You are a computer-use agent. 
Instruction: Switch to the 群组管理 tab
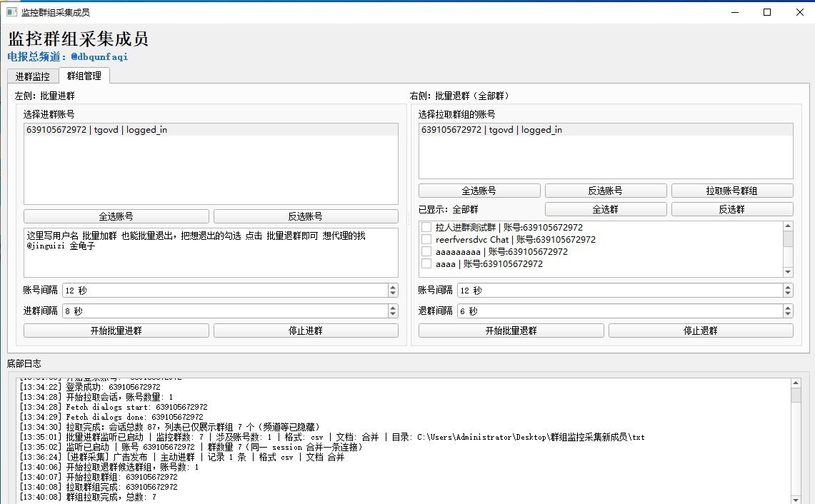point(84,76)
